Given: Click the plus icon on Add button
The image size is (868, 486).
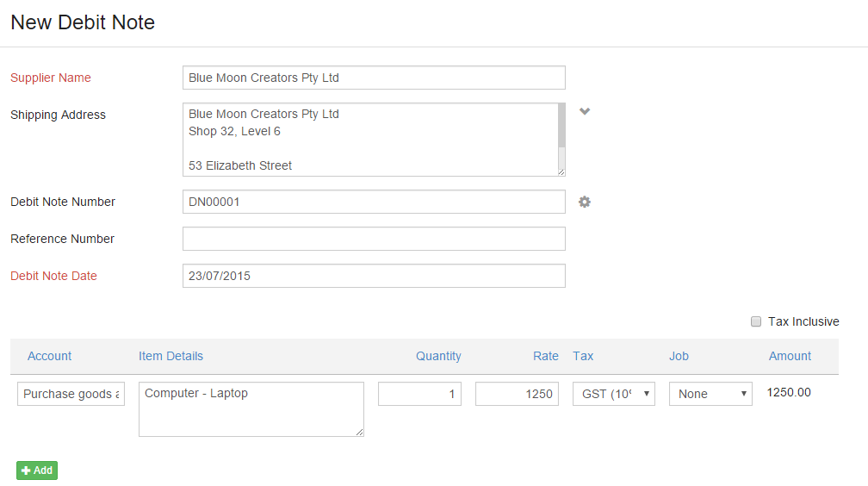Looking at the screenshot, I should coord(26,470).
